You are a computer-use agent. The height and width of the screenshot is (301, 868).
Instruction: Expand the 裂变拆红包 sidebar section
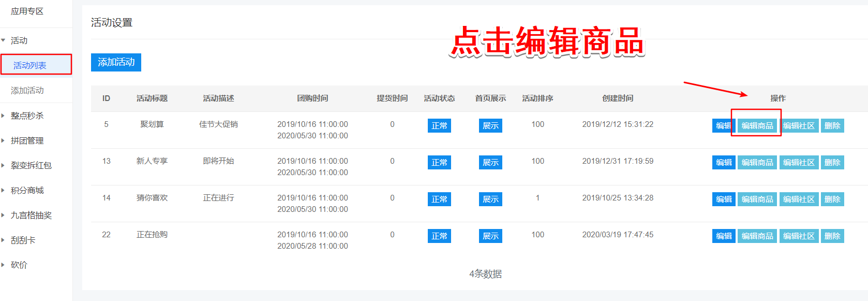coord(31,165)
